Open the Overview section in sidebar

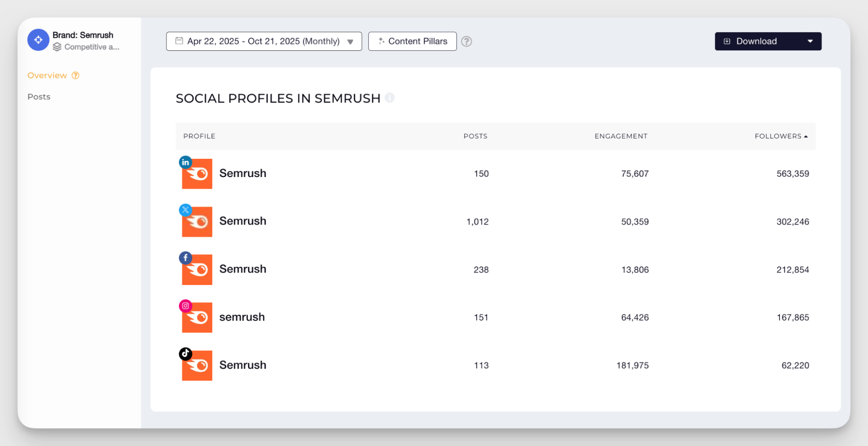click(47, 75)
